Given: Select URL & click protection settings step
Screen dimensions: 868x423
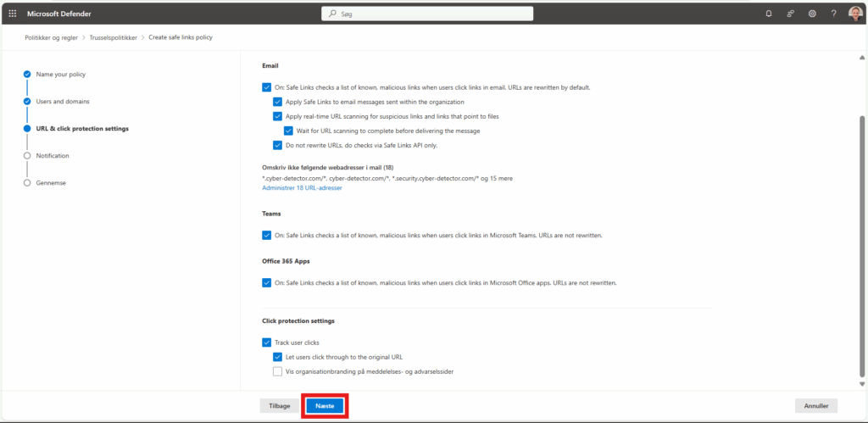Looking at the screenshot, I should click(x=82, y=129).
